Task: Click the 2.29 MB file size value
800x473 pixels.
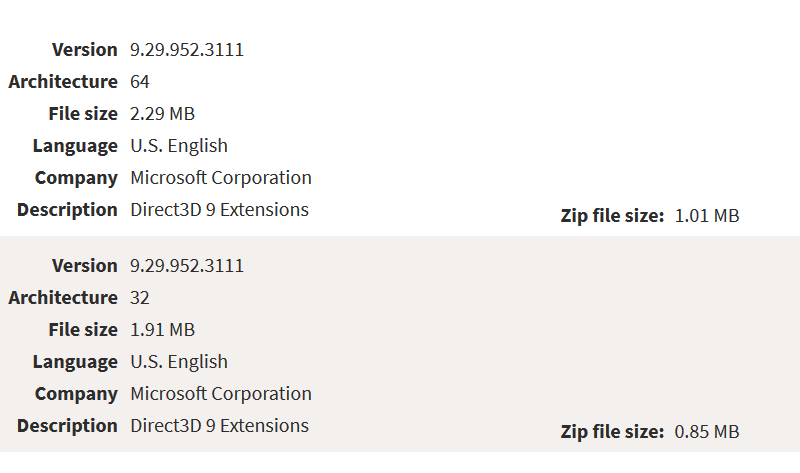Action: pyautogui.click(x=162, y=114)
